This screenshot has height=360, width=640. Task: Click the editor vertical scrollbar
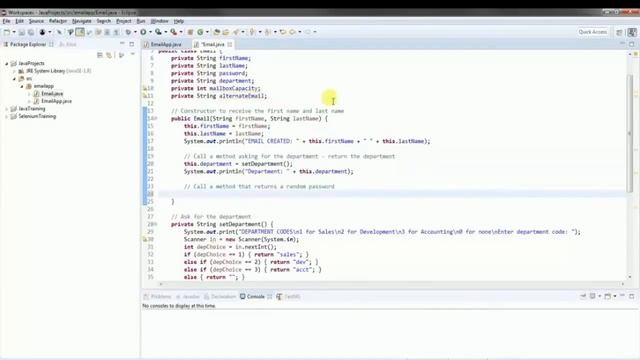630,133
